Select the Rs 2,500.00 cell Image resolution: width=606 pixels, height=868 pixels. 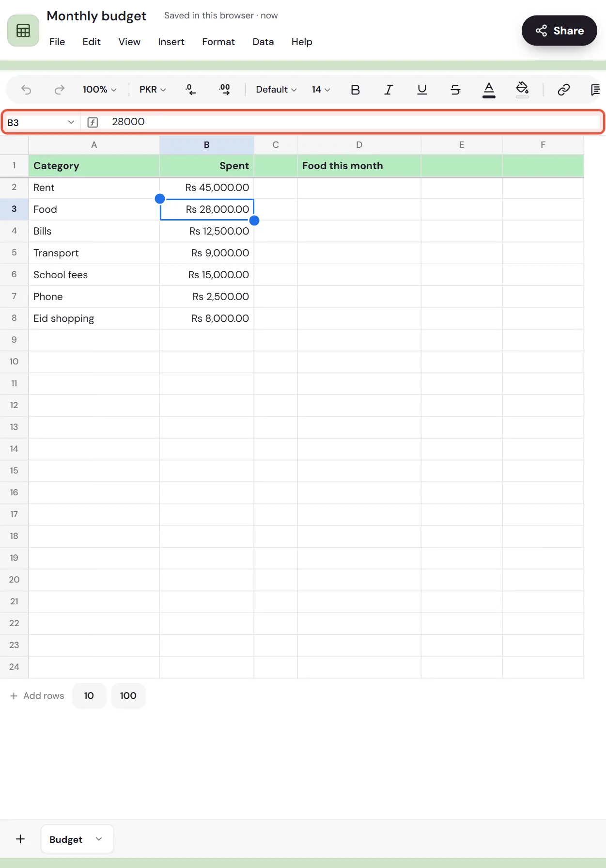coord(207,297)
